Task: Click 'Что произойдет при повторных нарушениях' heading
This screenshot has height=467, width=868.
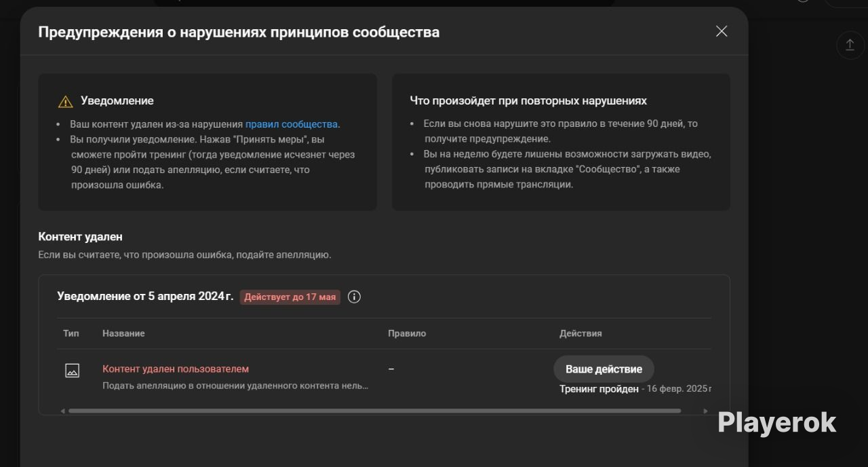Action: pos(528,100)
